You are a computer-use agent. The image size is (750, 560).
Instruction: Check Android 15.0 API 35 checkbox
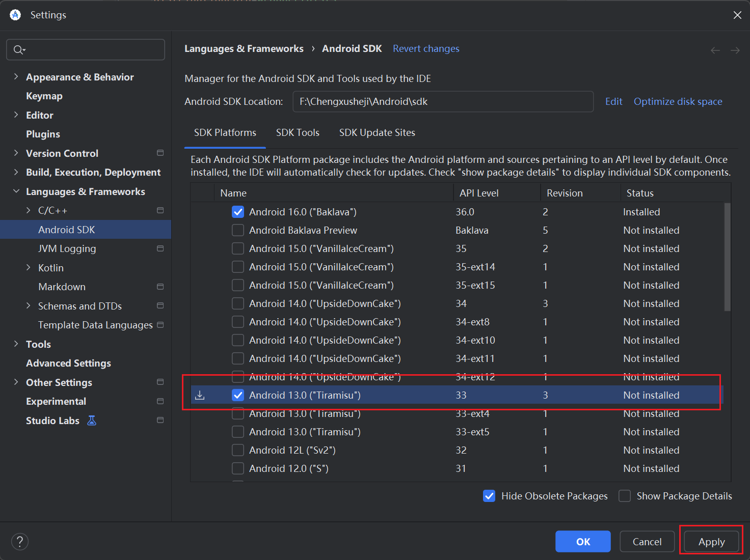click(x=238, y=248)
